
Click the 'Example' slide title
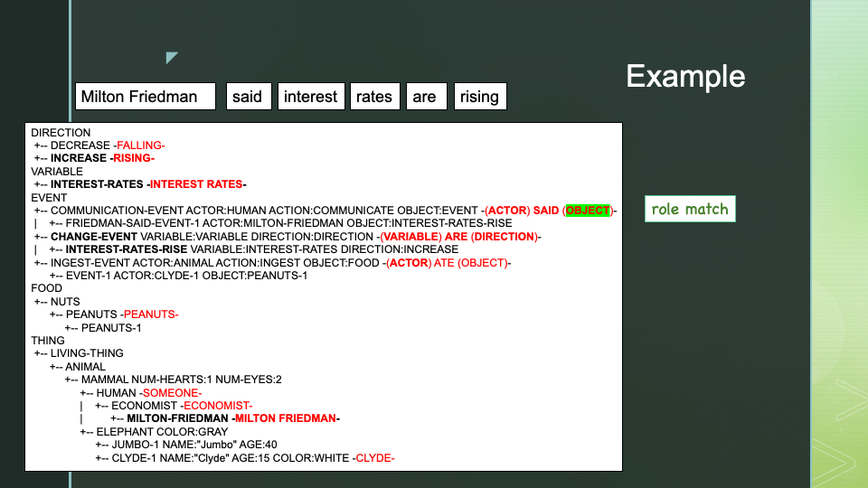click(x=685, y=76)
